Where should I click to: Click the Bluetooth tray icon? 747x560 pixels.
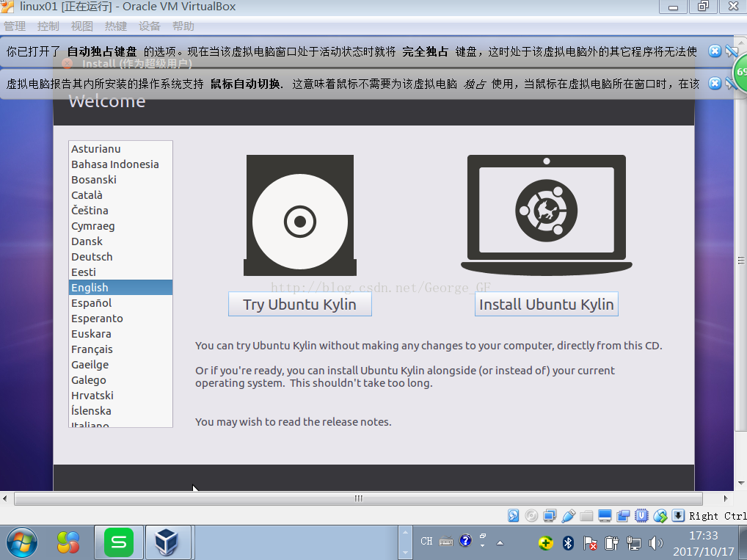point(568,543)
